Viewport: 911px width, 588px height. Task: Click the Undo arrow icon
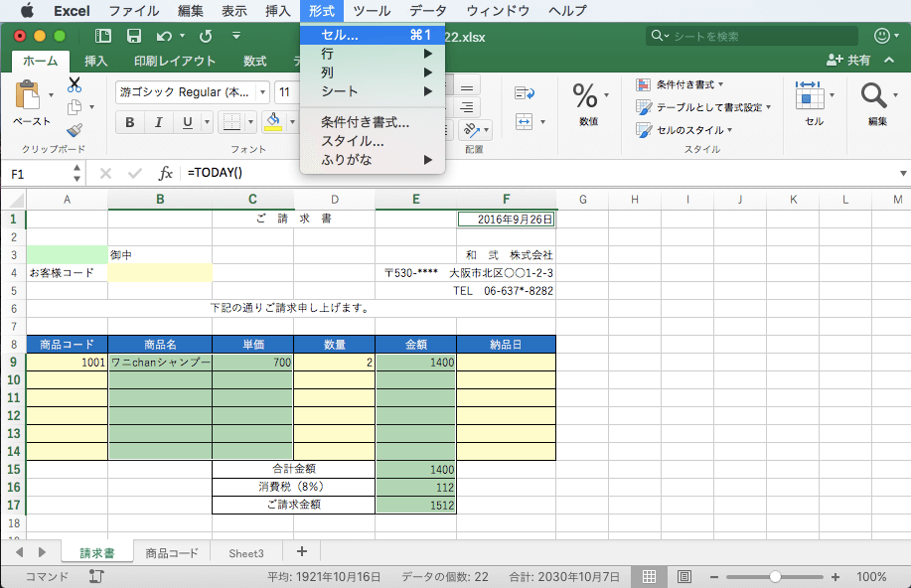(164, 36)
